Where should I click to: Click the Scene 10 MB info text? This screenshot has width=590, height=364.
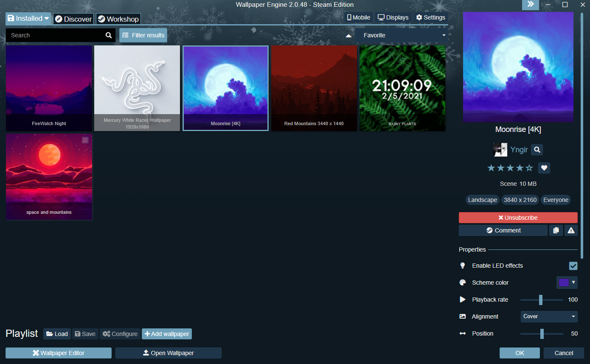(x=518, y=184)
